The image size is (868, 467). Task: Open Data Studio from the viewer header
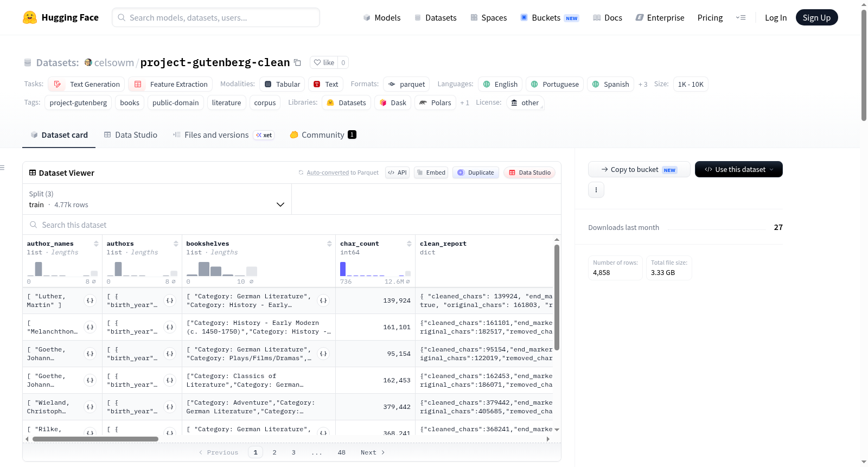pyautogui.click(x=529, y=172)
